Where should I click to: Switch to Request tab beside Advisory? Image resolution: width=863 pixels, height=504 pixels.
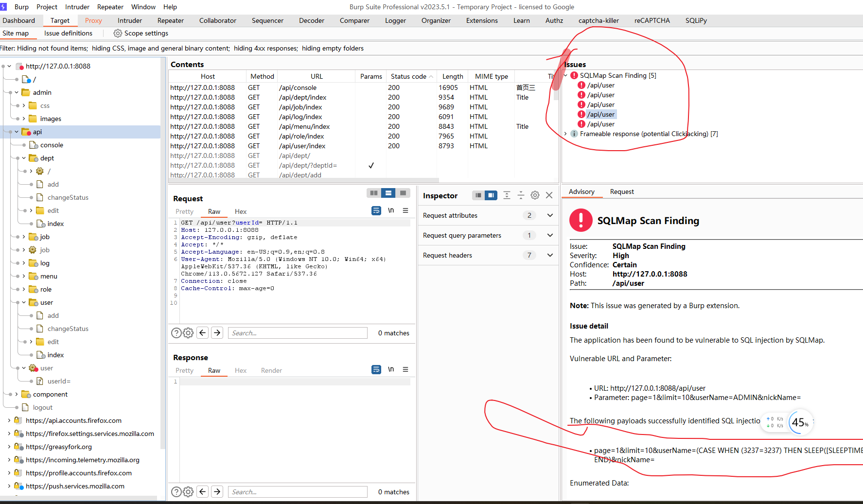pos(622,191)
